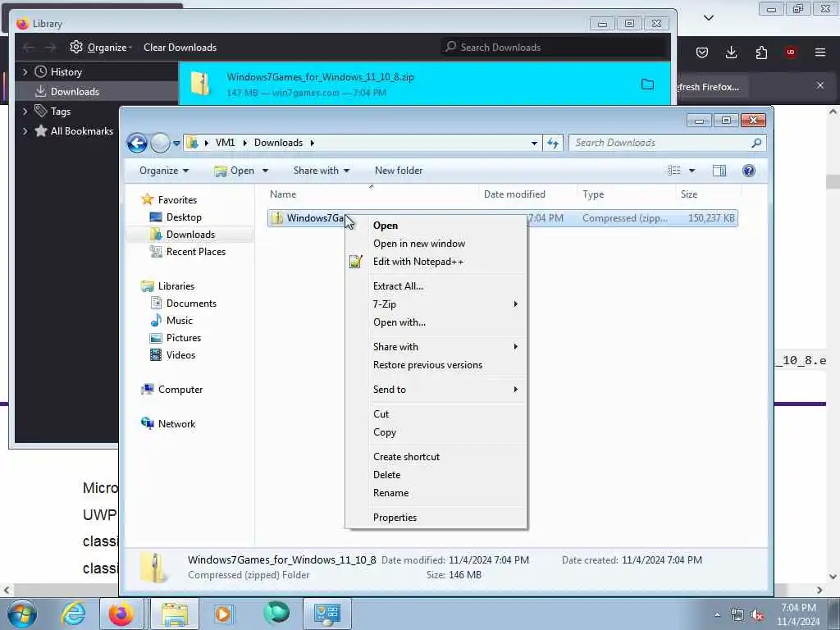Open the Documents library
The height and width of the screenshot is (630, 840).
click(x=183, y=304)
